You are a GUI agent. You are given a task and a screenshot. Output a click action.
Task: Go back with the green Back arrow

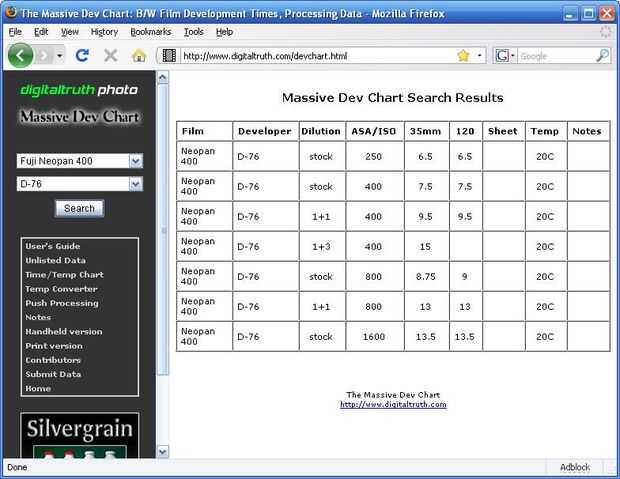21,55
